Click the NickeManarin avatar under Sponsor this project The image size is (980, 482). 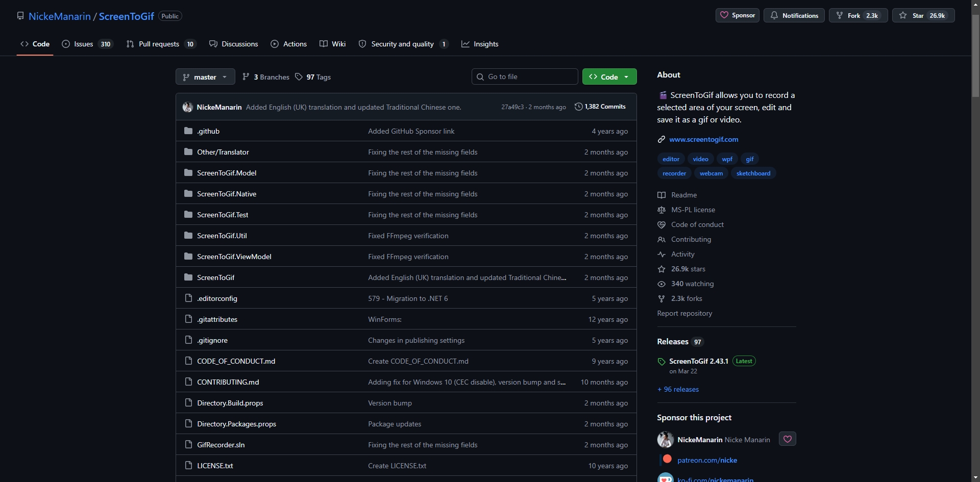click(x=666, y=440)
